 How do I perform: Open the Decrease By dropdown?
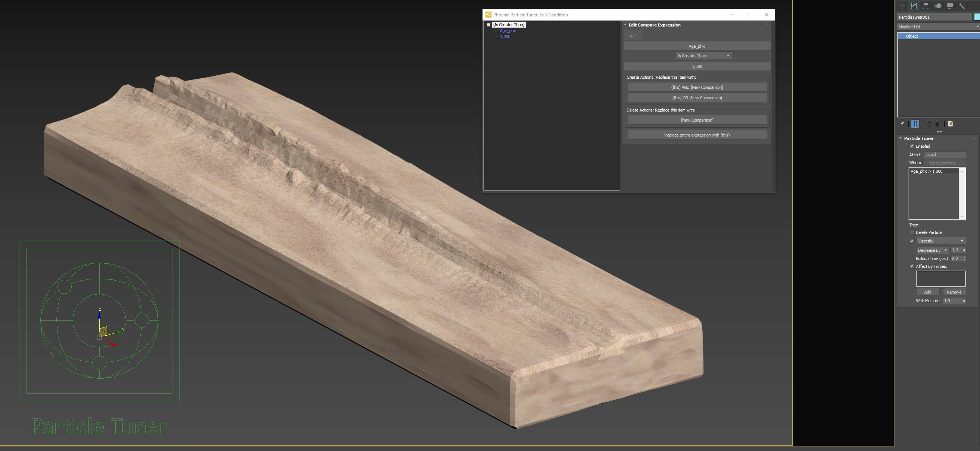(x=932, y=250)
